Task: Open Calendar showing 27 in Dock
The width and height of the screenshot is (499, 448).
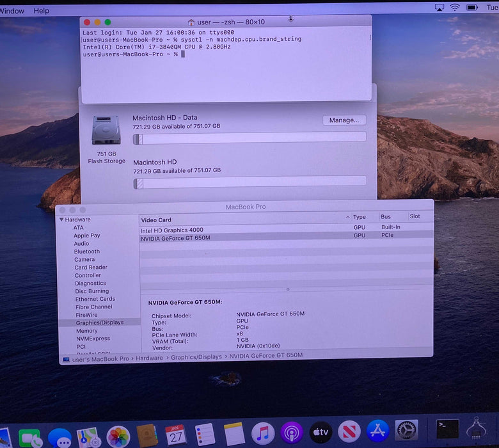Action: [175, 435]
